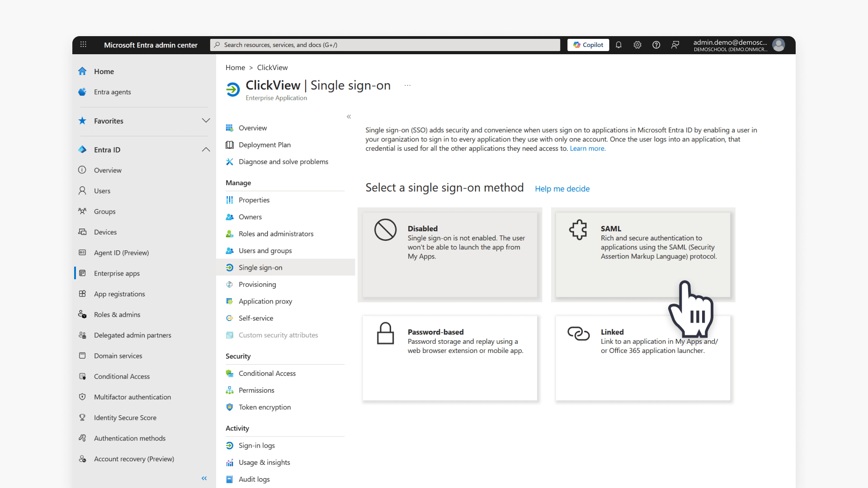This screenshot has height=488, width=868.
Task: Click the Usage & insights chart icon
Action: pyautogui.click(x=230, y=462)
